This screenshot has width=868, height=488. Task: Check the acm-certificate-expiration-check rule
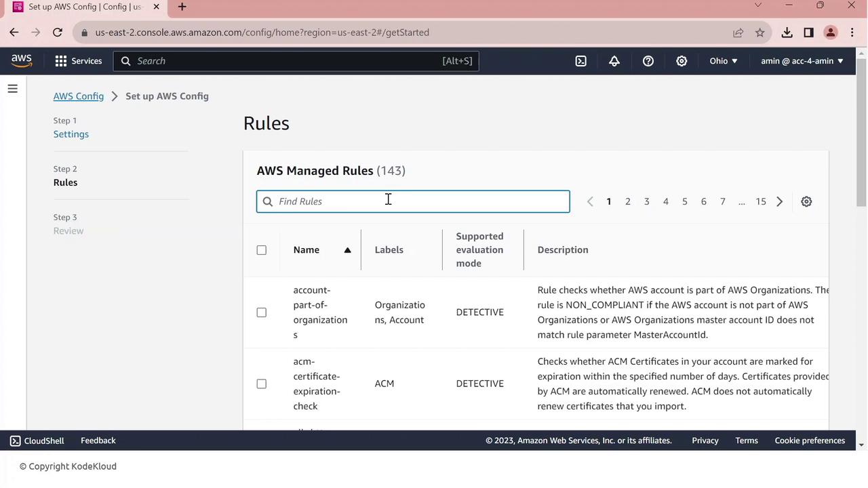(262, 384)
